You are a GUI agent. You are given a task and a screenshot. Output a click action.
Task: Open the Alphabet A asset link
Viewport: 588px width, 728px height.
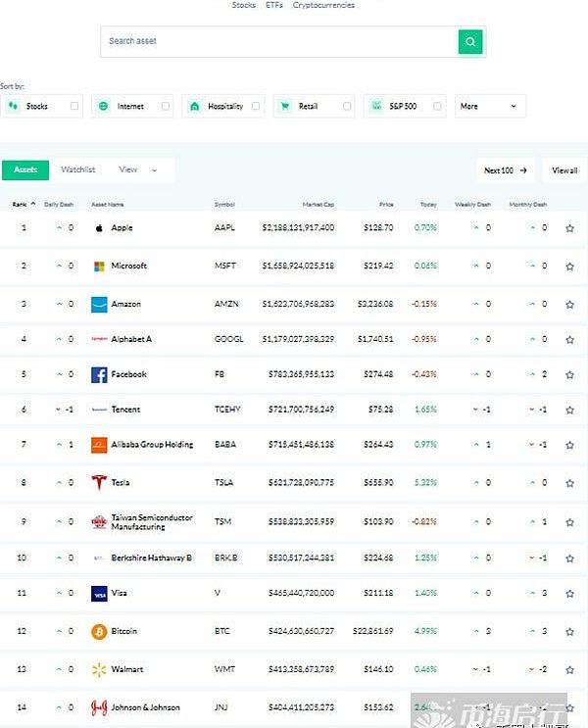(x=131, y=339)
